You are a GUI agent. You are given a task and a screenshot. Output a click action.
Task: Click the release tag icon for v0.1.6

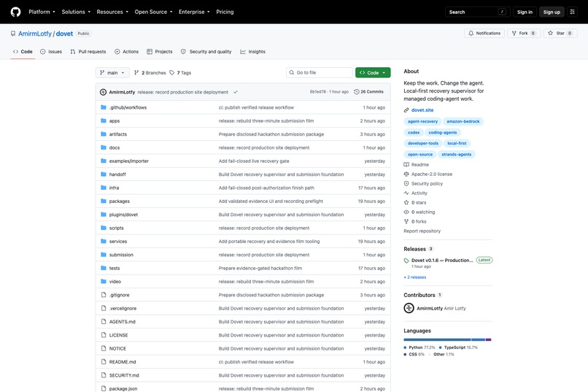click(x=406, y=261)
